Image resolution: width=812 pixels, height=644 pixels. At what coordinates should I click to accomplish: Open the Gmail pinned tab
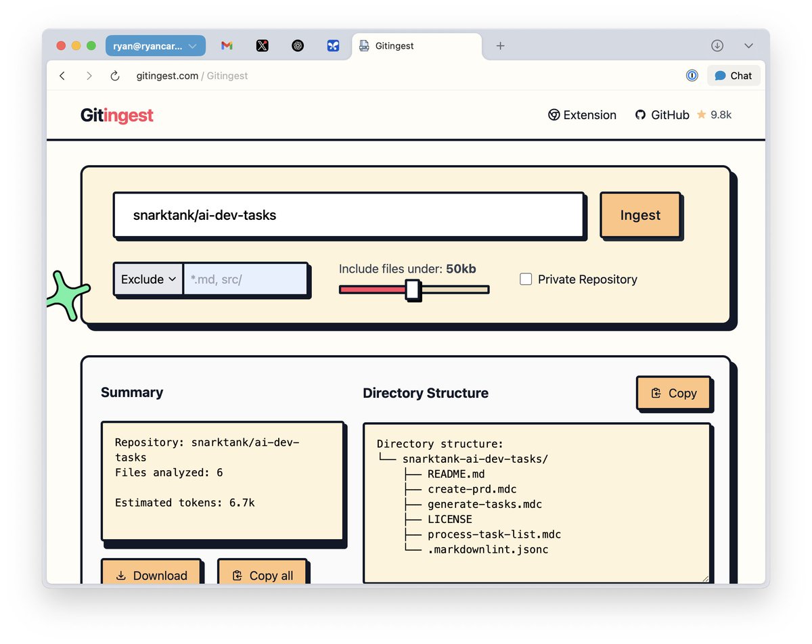tap(227, 46)
